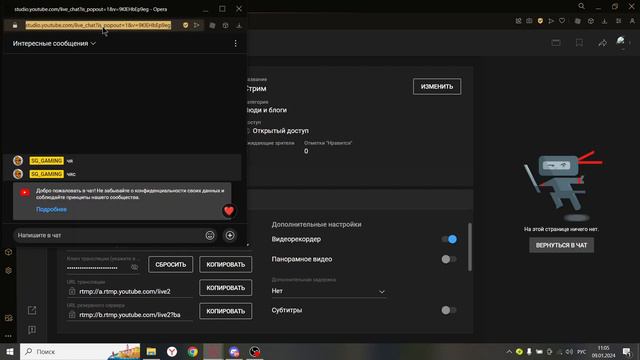Click rtmp://a.rtmp.youtube.com/live2 URL text

point(125,291)
